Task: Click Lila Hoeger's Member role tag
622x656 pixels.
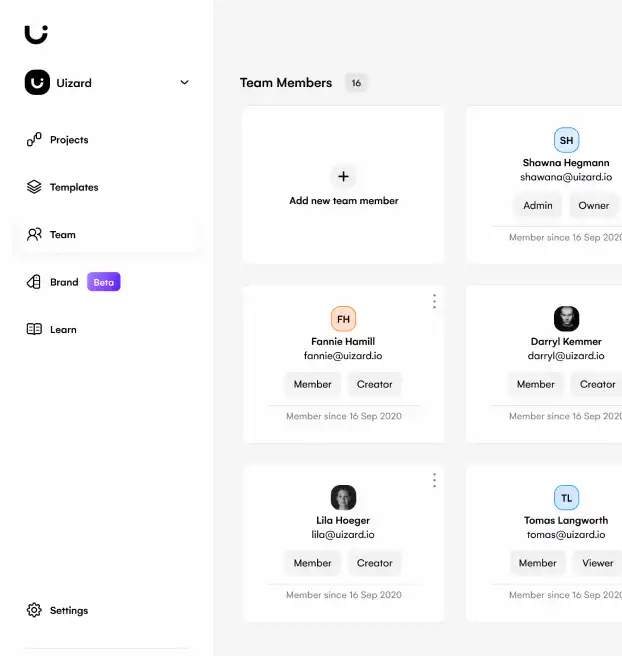Action: [312, 563]
